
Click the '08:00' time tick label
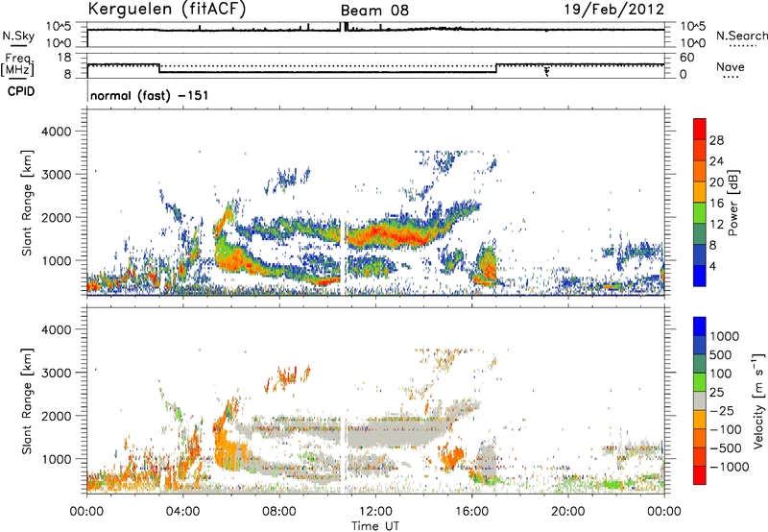(279, 512)
